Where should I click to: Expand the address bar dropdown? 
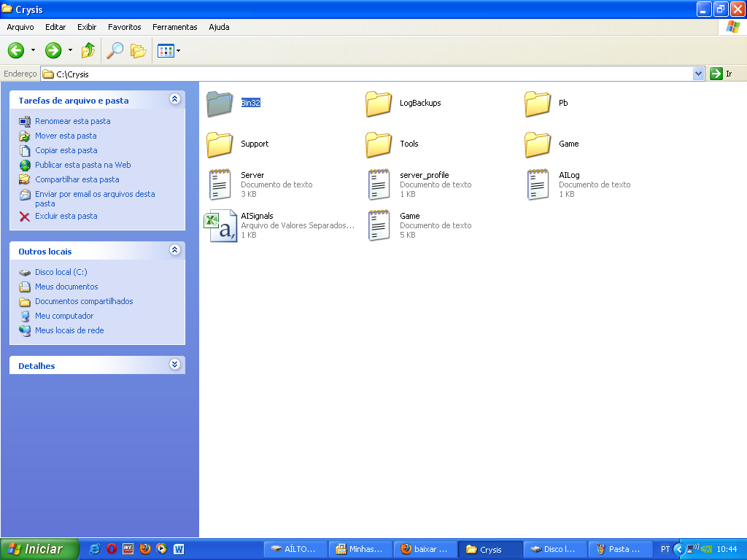point(698,74)
